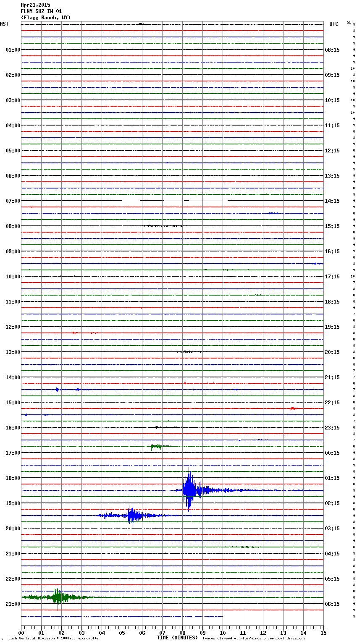The width and height of the screenshot is (357, 644).
Task: Select the 04:00 MST time label
Action: 13,126
